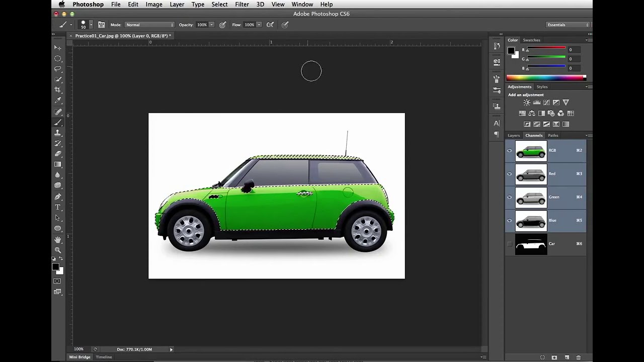Toggle visibility of Blue channel
Viewport: 644px width, 362px height.
(x=510, y=220)
